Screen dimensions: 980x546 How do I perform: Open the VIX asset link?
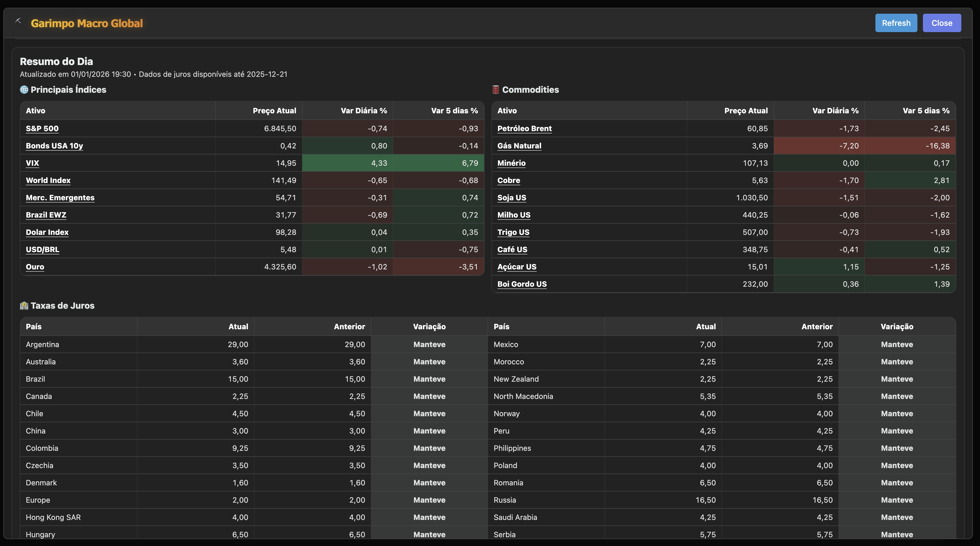[32, 163]
